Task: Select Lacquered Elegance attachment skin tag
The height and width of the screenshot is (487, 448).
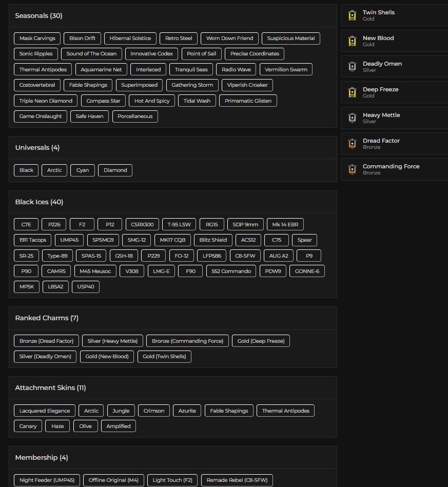Action: pos(45,411)
